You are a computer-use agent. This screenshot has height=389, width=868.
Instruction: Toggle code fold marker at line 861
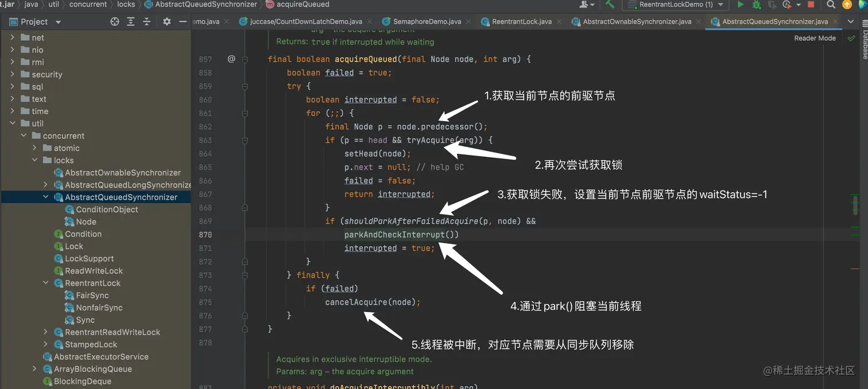[x=245, y=113]
